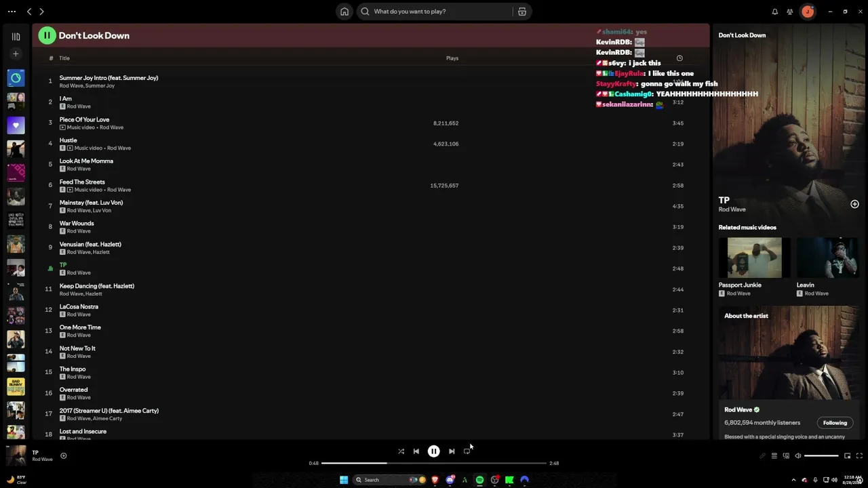Viewport: 868px width, 488px height.
Task: Open Rod Wave artist link under TP title
Action: point(732,209)
